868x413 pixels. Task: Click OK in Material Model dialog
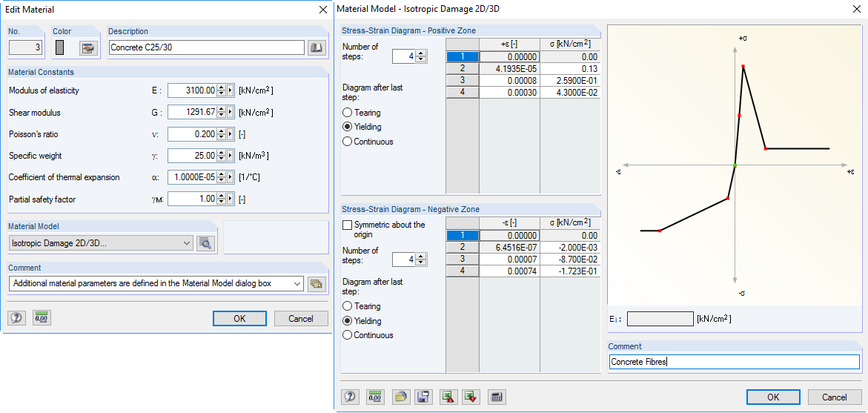coord(773,397)
